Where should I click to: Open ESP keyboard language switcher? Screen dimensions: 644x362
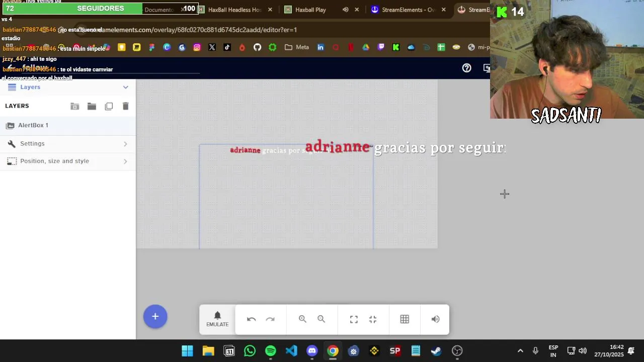[553, 351]
